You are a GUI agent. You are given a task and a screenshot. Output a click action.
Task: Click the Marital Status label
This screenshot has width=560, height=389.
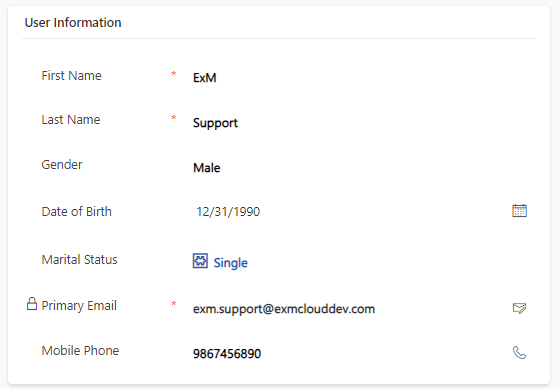(x=79, y=259)
